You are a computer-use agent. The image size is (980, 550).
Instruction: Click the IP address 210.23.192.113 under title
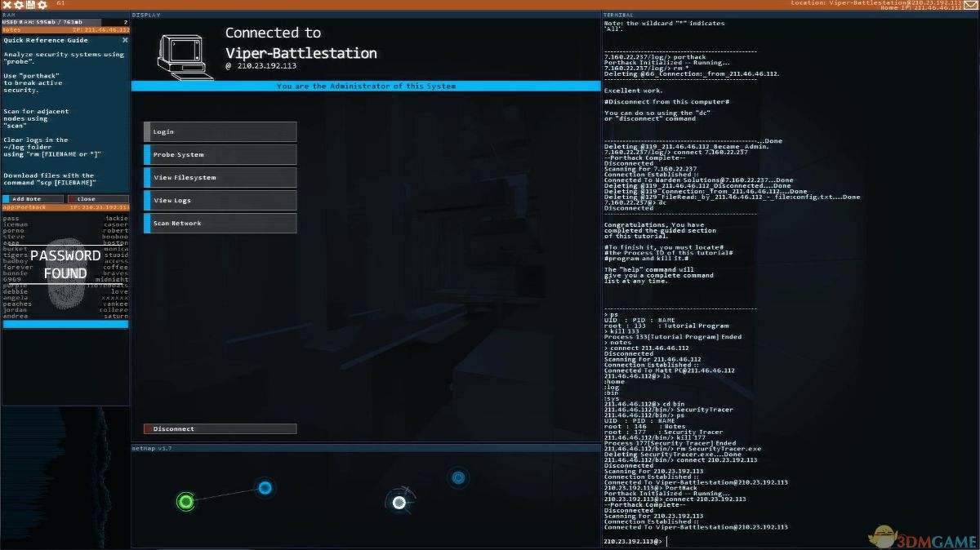(x=265, y=66)
